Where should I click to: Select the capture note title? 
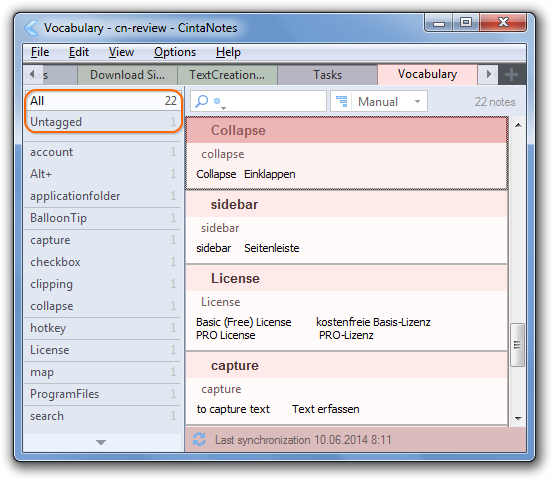(x=235, y=366)
